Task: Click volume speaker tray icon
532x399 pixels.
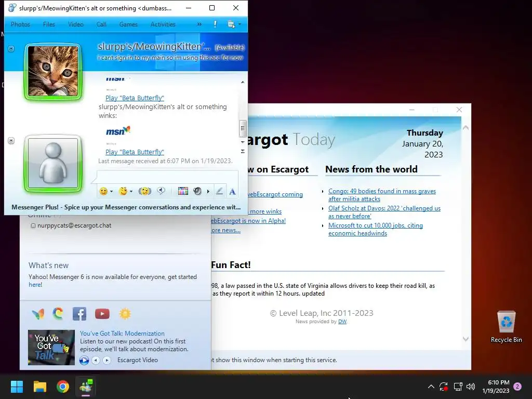Action: click(471, 387)
